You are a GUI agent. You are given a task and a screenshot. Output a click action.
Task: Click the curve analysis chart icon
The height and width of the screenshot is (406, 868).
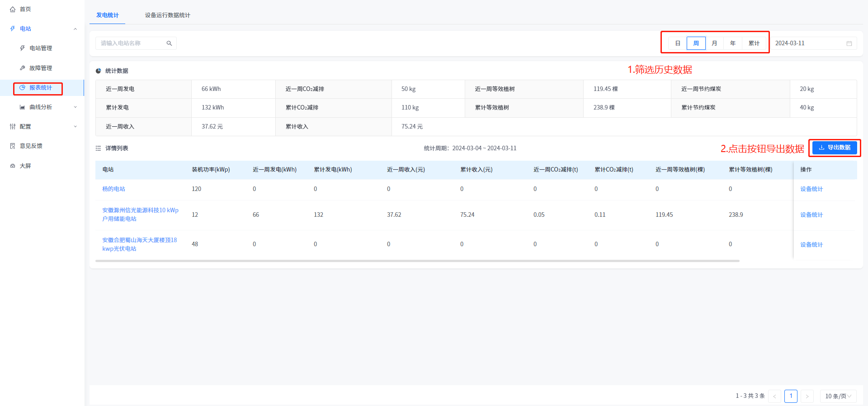[x=23, y=107]
